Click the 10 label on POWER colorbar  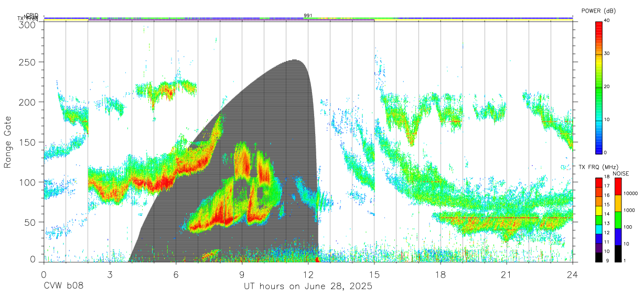607,119
